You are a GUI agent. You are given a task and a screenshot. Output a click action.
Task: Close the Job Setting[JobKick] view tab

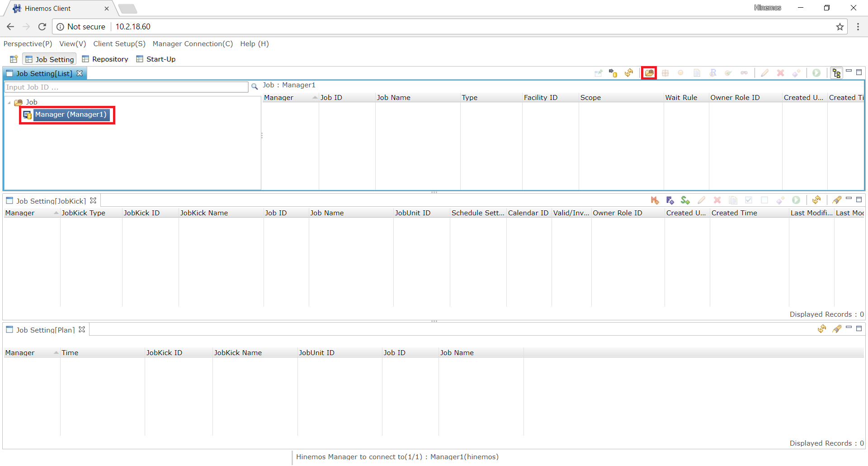[93, 200]
